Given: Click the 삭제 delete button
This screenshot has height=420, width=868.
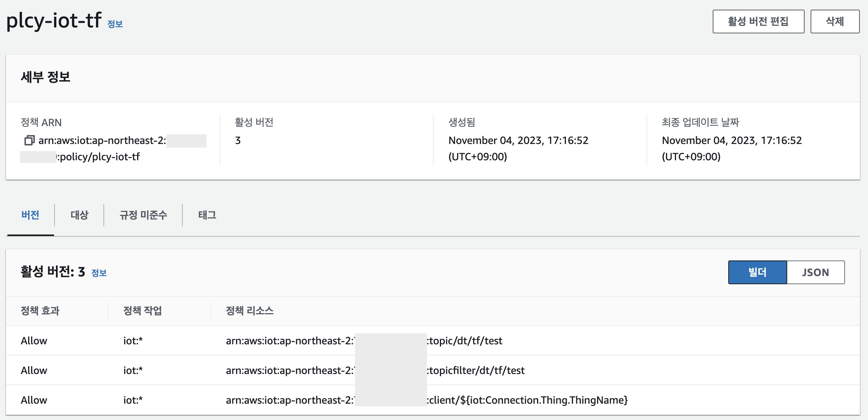Looking at the screenshot, I should [x=835, y=22].
